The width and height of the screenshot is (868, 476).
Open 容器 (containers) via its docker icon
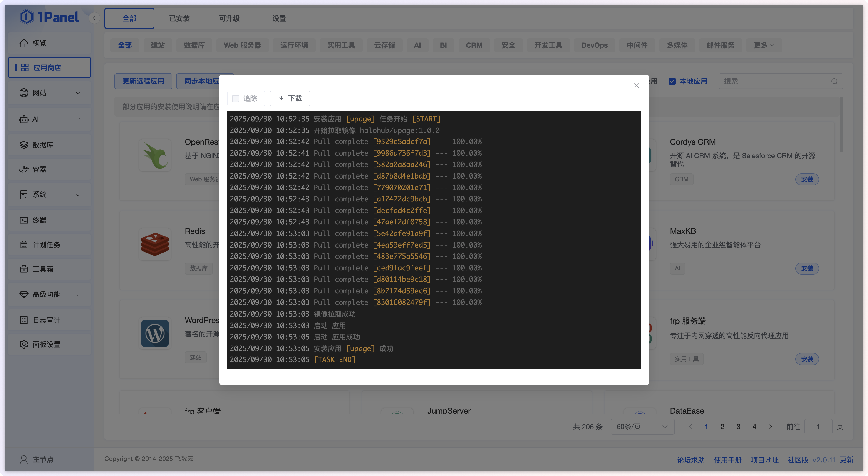pos(24,169)
